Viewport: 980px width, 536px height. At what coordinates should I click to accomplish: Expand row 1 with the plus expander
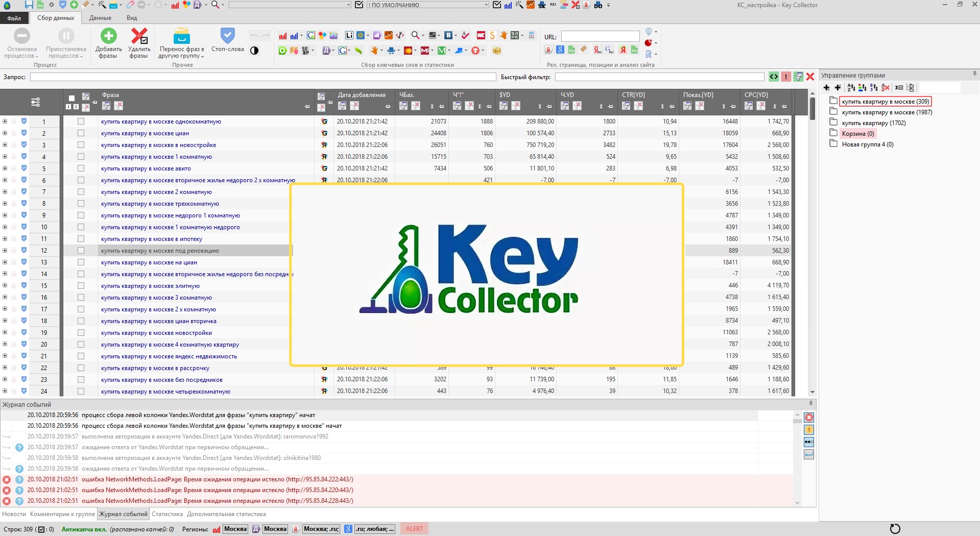pos(5,121)
